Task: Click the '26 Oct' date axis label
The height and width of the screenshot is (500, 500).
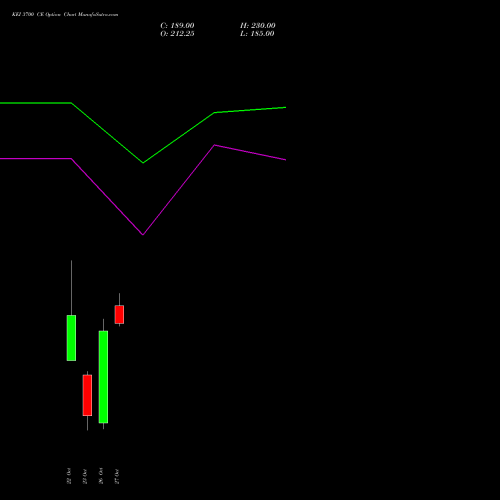Action: click(101, 476)
